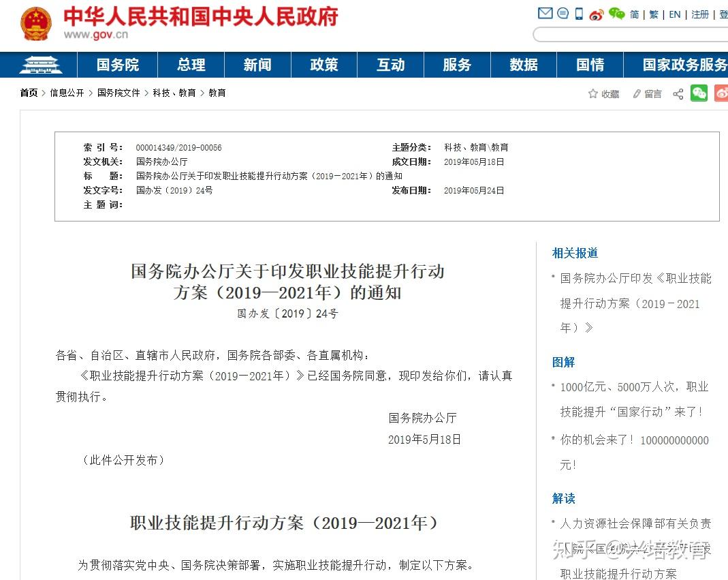Click the 国务院文件 breadcrumb link
Image resolution: width=728 pixels, height=580 pixels.
118,93
